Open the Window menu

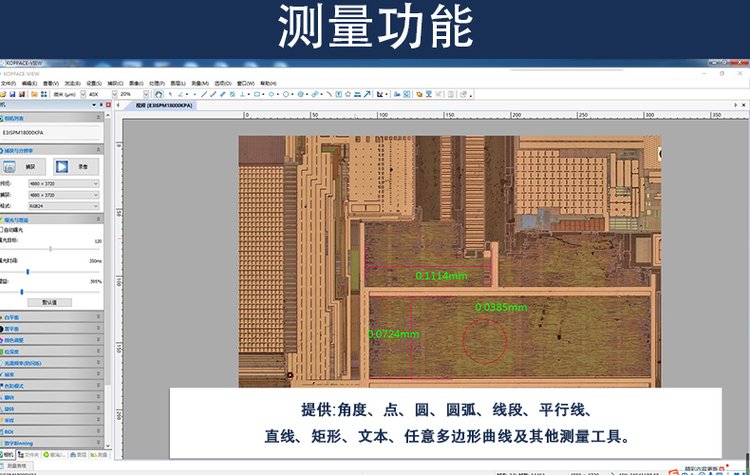pos(246,83)
